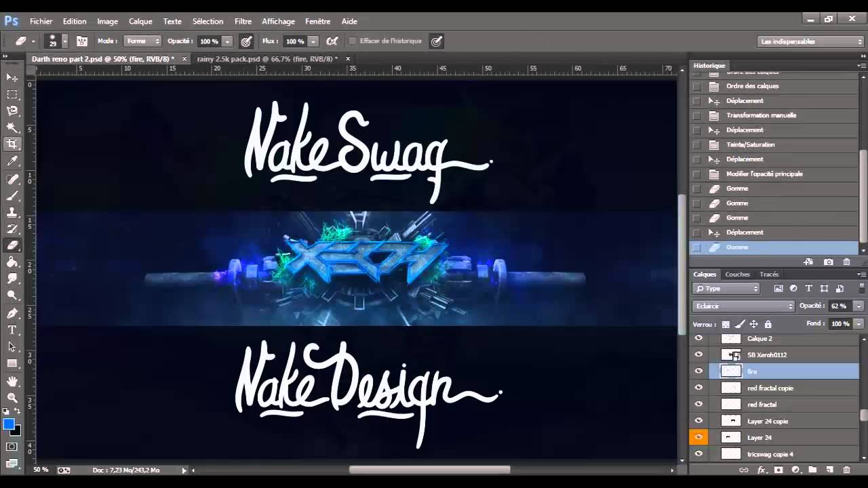Select the Pen tool
868x488 pixels.
12,314
